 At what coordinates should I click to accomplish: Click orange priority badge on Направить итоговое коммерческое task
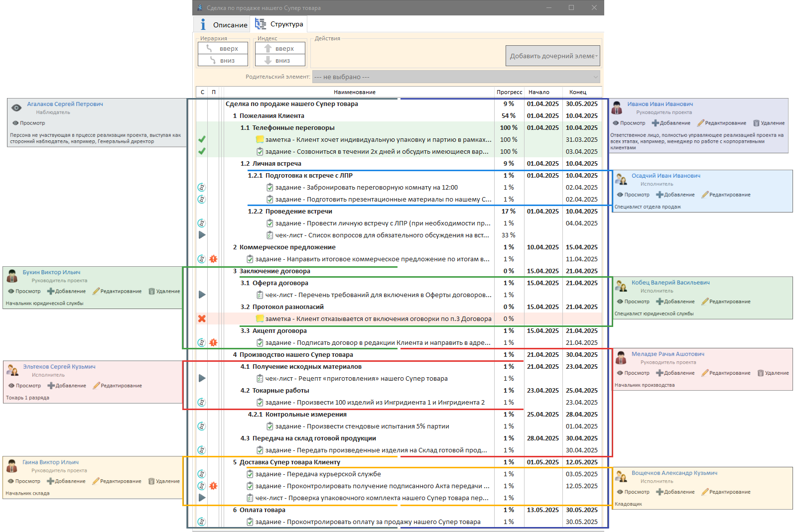(213, 259)
